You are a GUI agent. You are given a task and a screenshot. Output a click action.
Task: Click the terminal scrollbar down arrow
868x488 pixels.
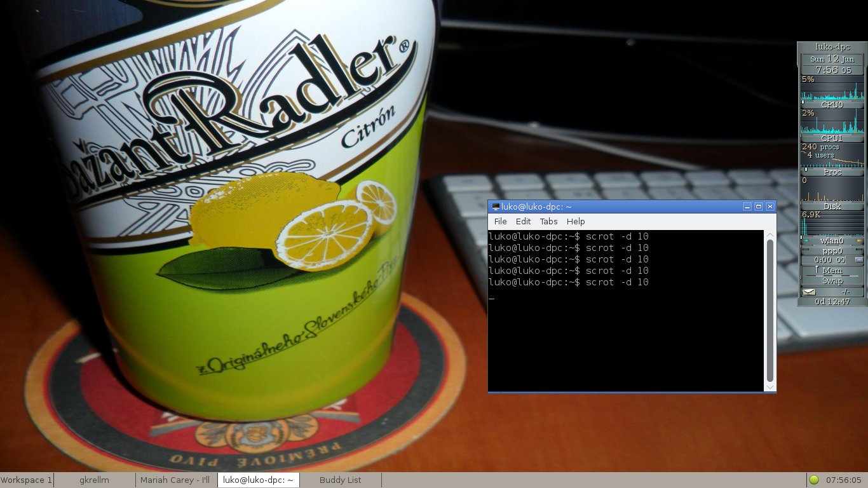click(770, 387)
